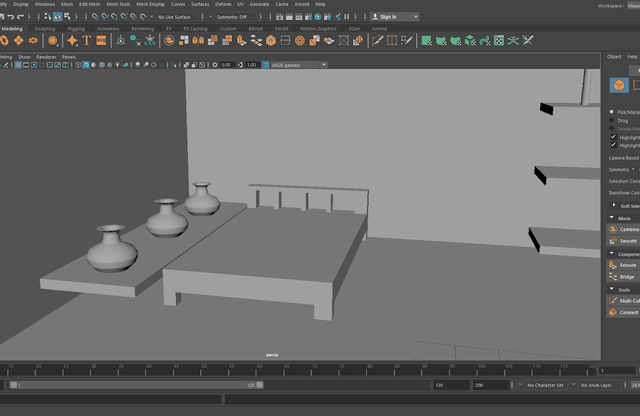
Task: Click the viewport gamma value field 1.00
Action: 251,65
